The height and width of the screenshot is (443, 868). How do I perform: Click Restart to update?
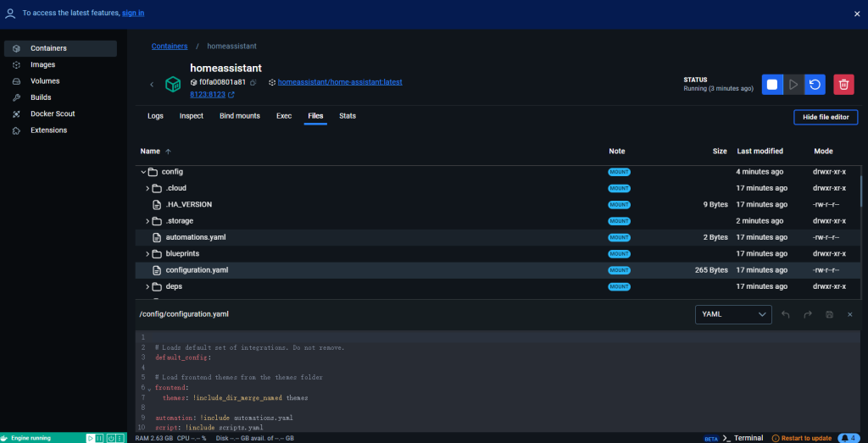(x=802, y=438)
